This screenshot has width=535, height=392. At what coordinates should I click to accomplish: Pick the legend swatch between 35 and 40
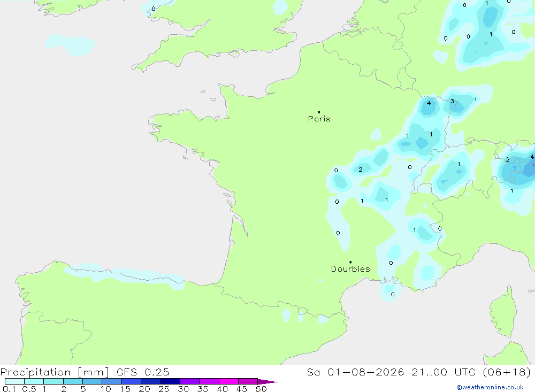pyautogui.click(x=209, y=381)
